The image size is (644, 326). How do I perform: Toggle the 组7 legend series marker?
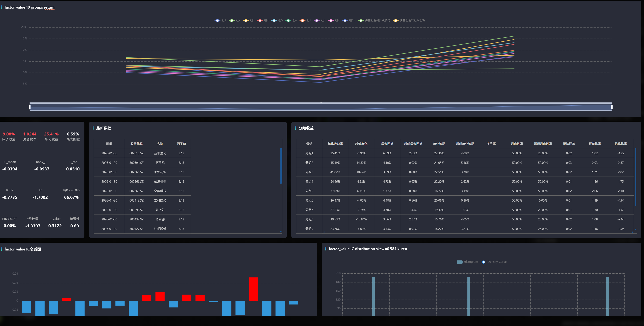(302, 20)
